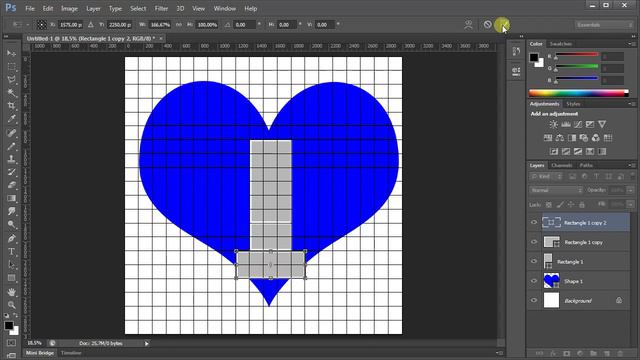The image size is (640, 360).
Task: Select the Path Selection tool
Action: click(x=11, y=264)
